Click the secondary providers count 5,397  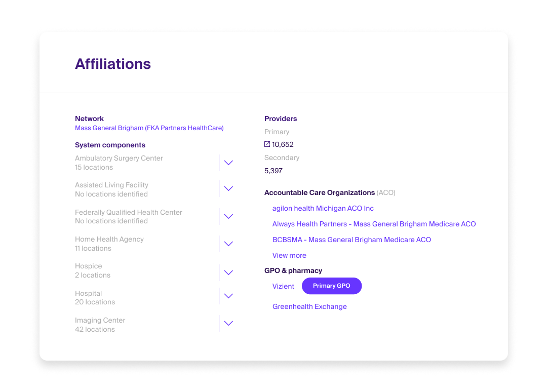pos(273,171)
